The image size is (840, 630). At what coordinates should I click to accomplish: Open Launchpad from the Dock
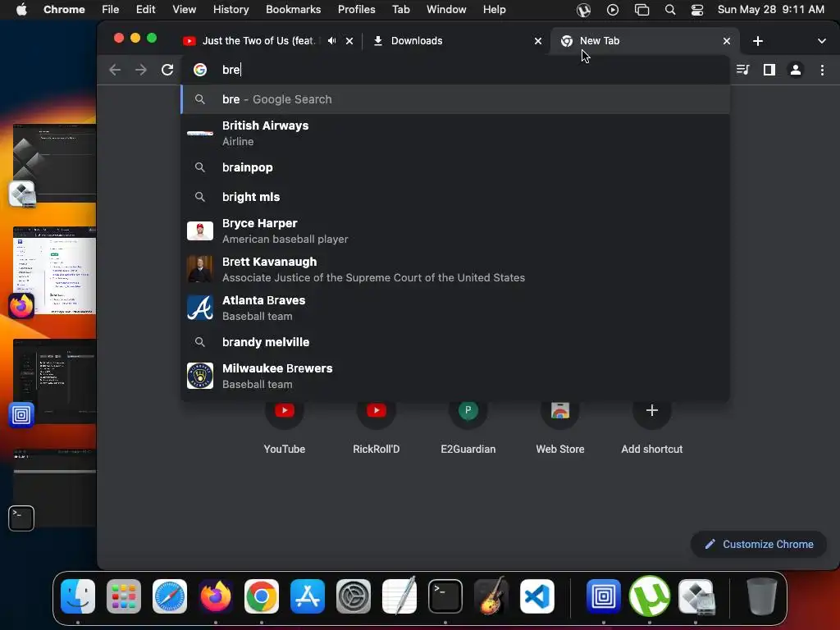click(124, 596)
